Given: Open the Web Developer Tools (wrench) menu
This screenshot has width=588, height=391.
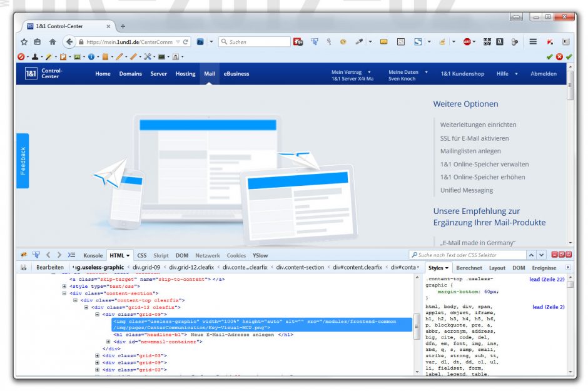Looking at the screenshot, I should pyautogui.click(x=148, y=56).
